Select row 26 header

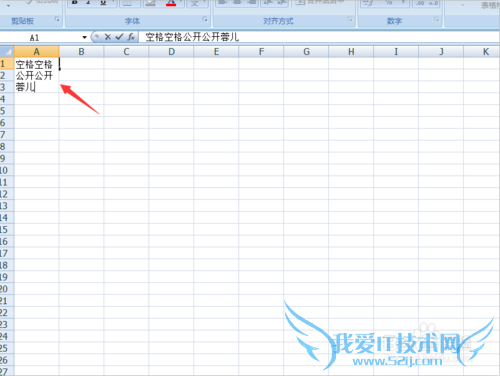pyautogui.click(x=7, y=360)
